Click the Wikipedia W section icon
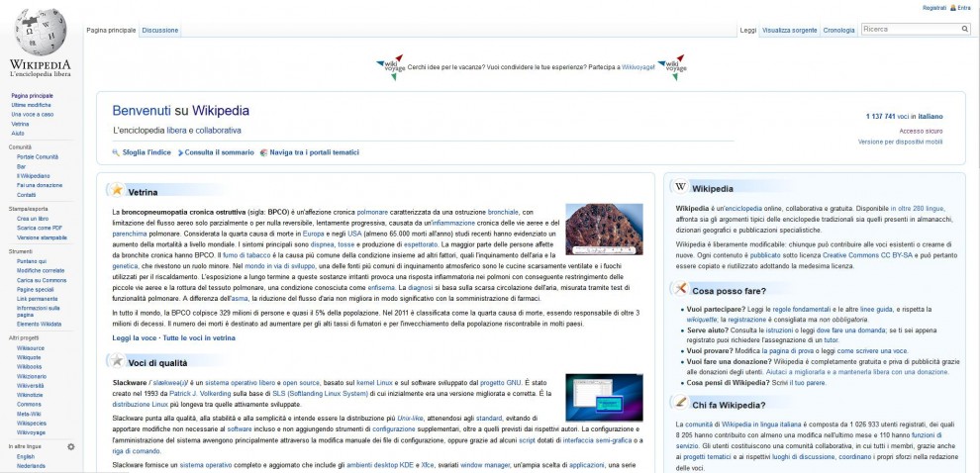980x473 pixels. click(x=681, y=187)
